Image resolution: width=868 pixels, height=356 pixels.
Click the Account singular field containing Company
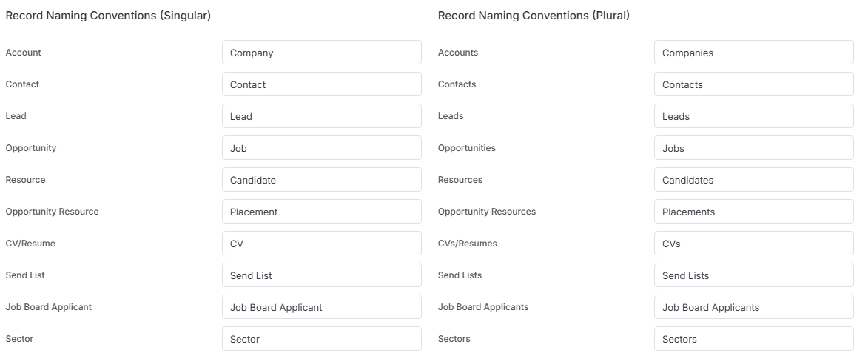click(x=322, y=53)
